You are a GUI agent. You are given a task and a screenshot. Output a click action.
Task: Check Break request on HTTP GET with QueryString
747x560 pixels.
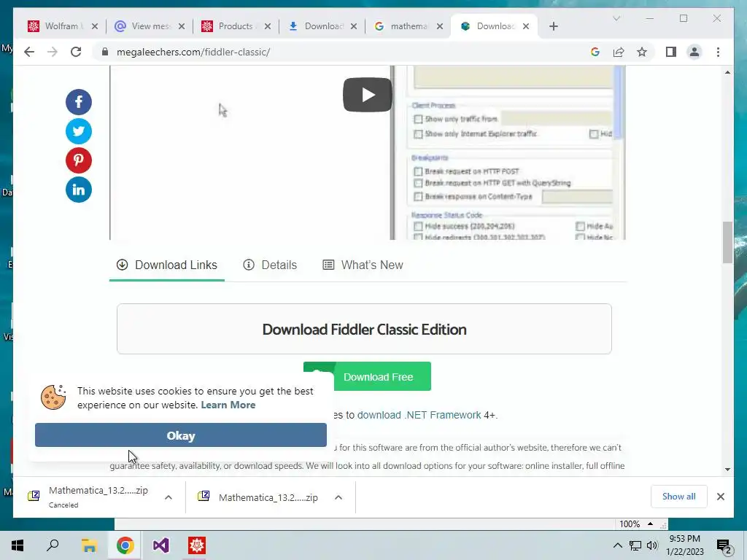[418, 183]
